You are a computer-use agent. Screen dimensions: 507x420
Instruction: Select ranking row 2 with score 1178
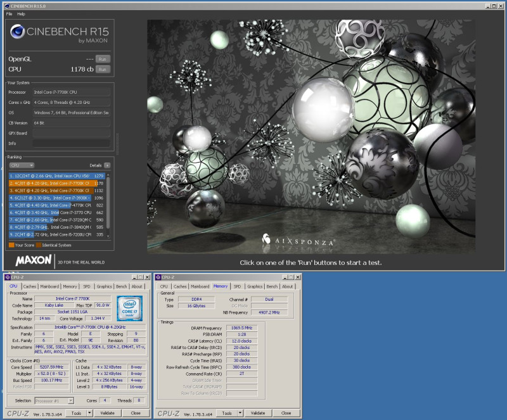(x=56, y=183)
